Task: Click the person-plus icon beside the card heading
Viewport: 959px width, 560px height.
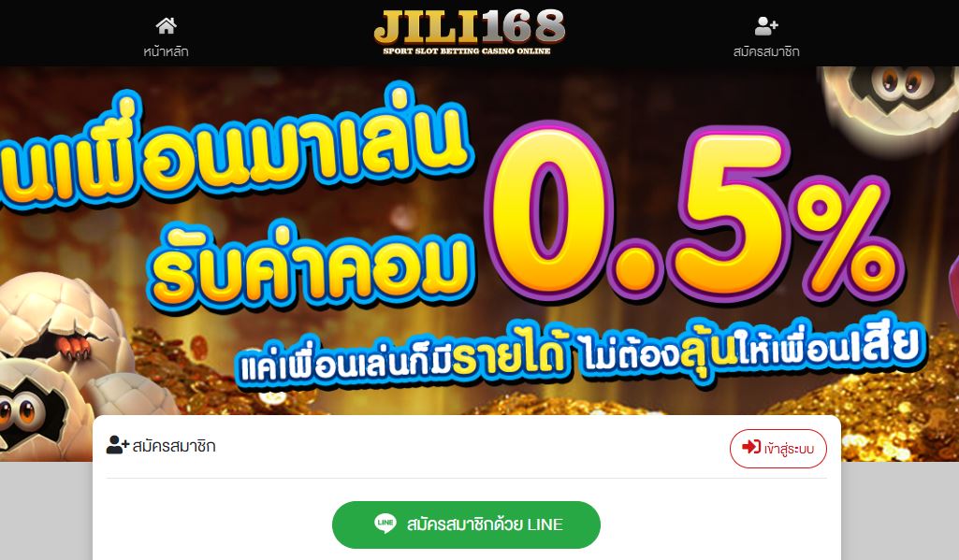Action: click(x=118, y=445)
